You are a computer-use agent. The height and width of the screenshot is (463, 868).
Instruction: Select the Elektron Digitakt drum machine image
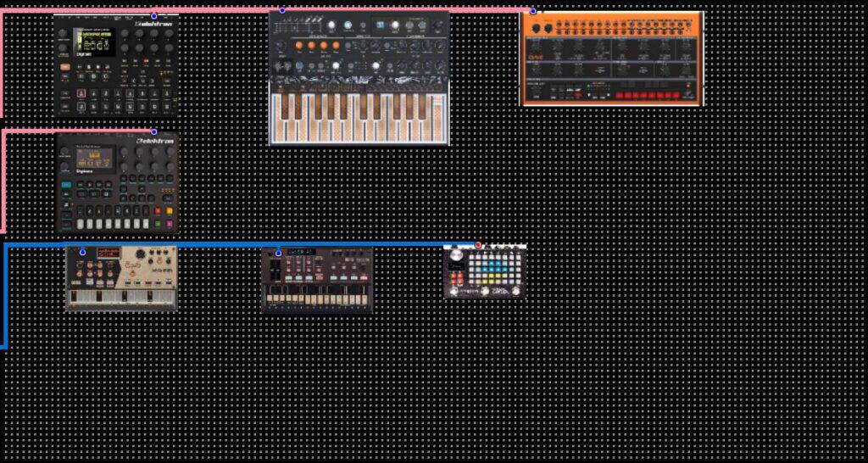[117, 65]
